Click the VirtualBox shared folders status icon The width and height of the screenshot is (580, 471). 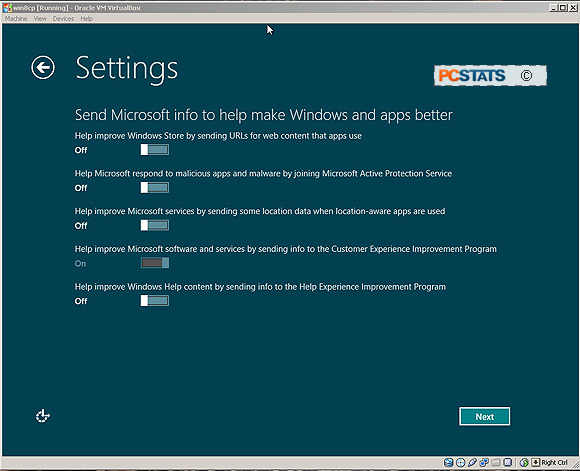[496, 462]
